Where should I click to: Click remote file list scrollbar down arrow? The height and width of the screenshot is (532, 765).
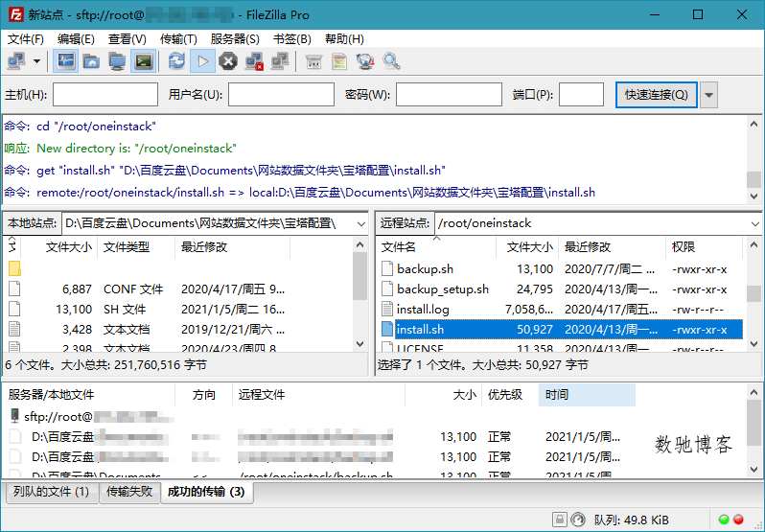753,344
